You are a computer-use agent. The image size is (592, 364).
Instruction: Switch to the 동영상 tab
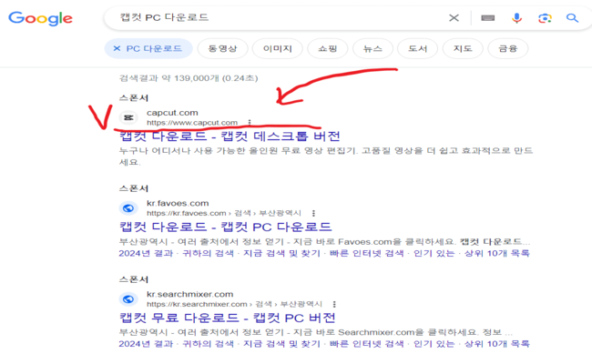(222, 48)
